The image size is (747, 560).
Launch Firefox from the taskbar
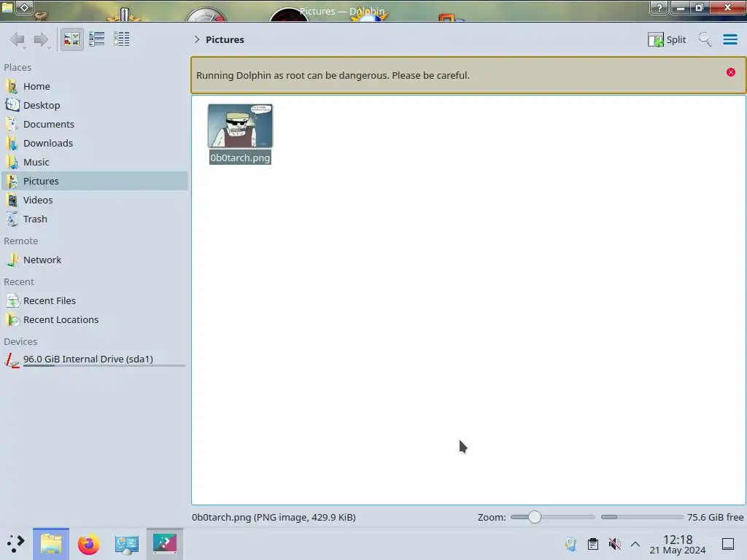(88, 544)
